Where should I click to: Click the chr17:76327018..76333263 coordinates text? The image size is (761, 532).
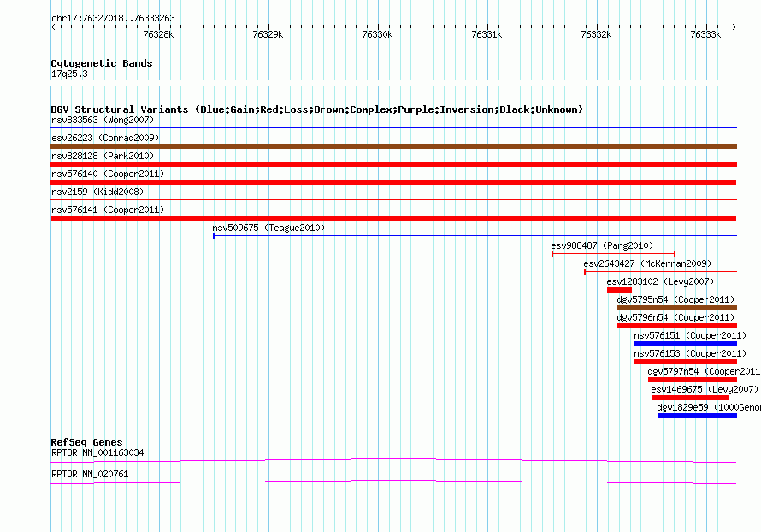click(x=113, y=18)
